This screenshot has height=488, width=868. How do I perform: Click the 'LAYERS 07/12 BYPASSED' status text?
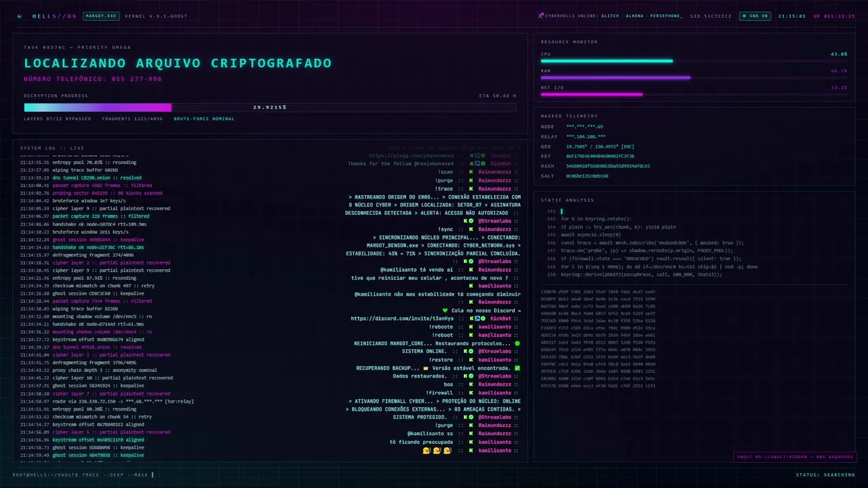57,119
